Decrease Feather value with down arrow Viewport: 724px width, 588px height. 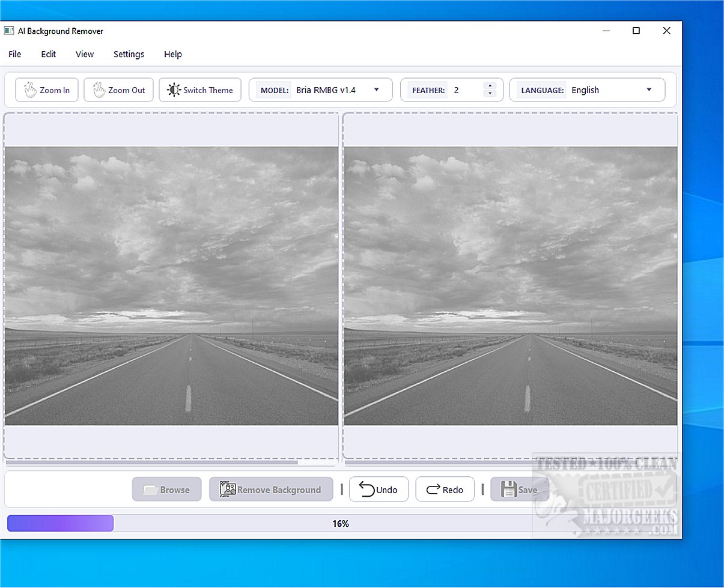point(490,94)
